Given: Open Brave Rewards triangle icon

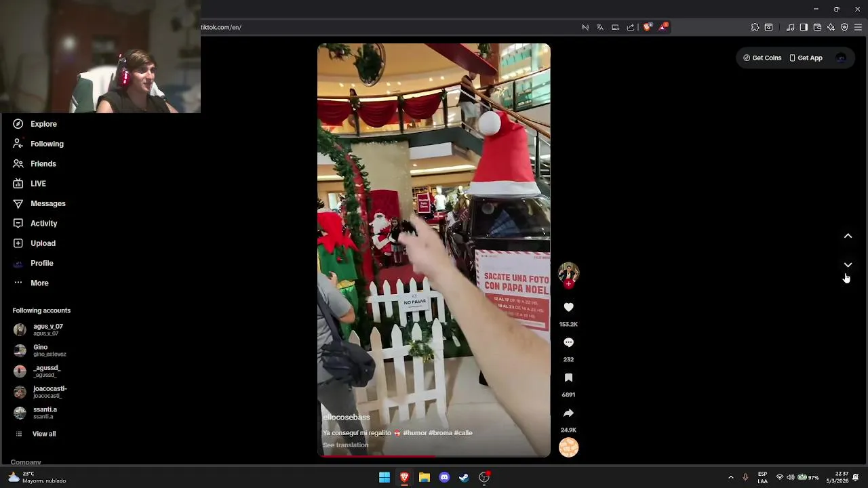Looking at the screenshot, I should tap(663, 27).
